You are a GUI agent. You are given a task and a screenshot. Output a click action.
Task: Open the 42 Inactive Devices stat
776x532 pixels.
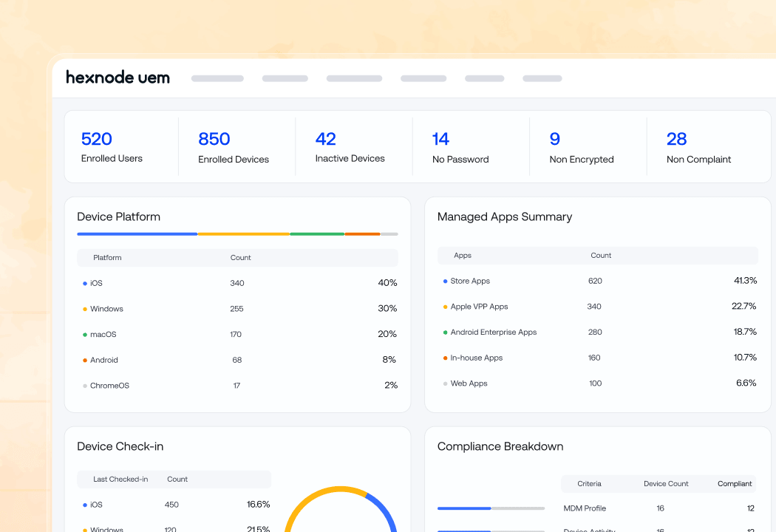[x=350, y=146]
